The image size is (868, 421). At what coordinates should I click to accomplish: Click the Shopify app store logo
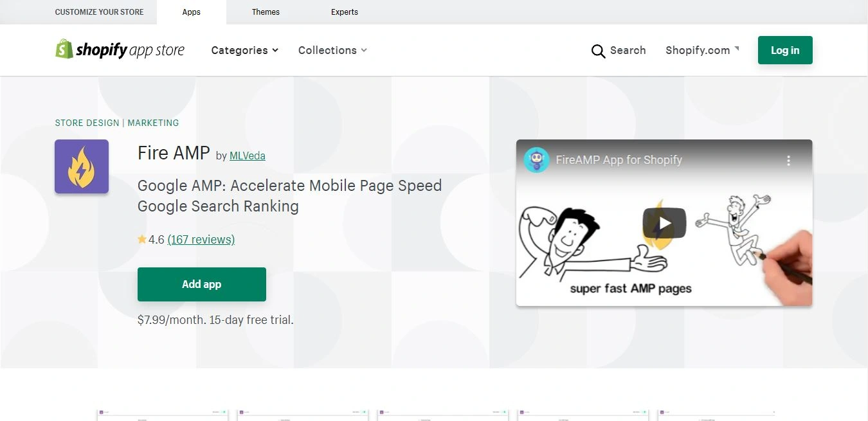120,49
